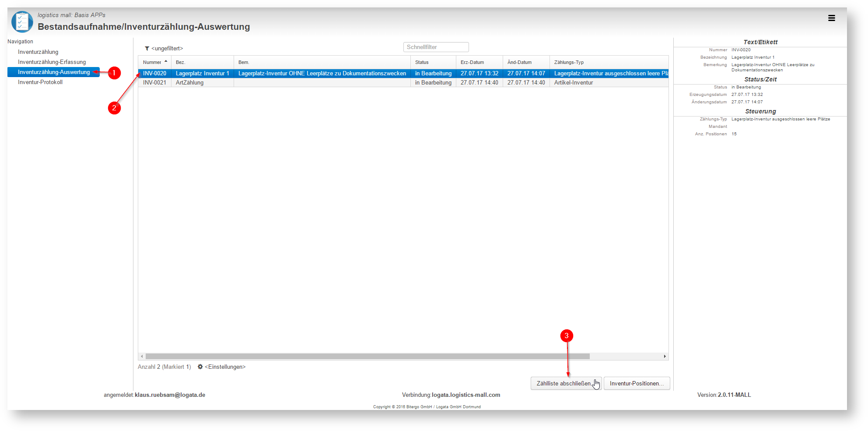Click the Bemerkung value in details panel
Image resolution: width=868 pixels, height=431 pixels.
click(773, 67)
